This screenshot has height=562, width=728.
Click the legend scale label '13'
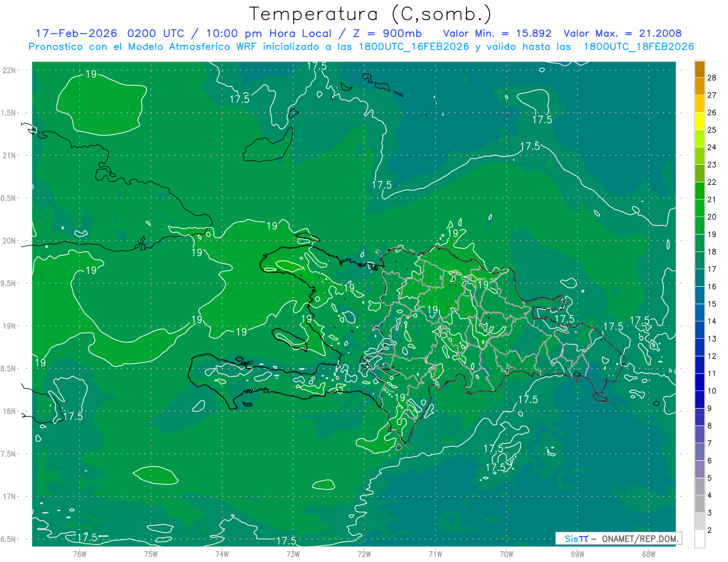point(712,338)
